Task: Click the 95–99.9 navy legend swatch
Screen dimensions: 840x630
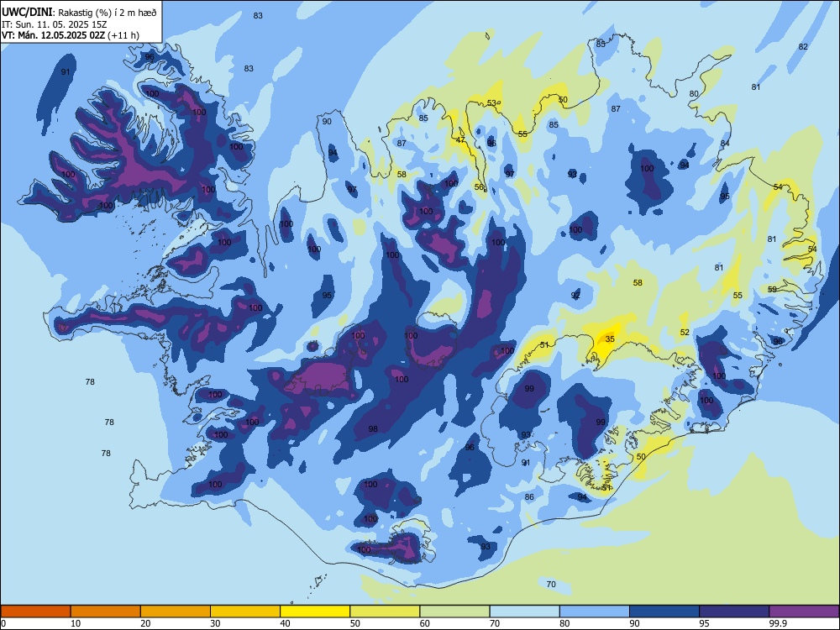Action: pos(734,612)
